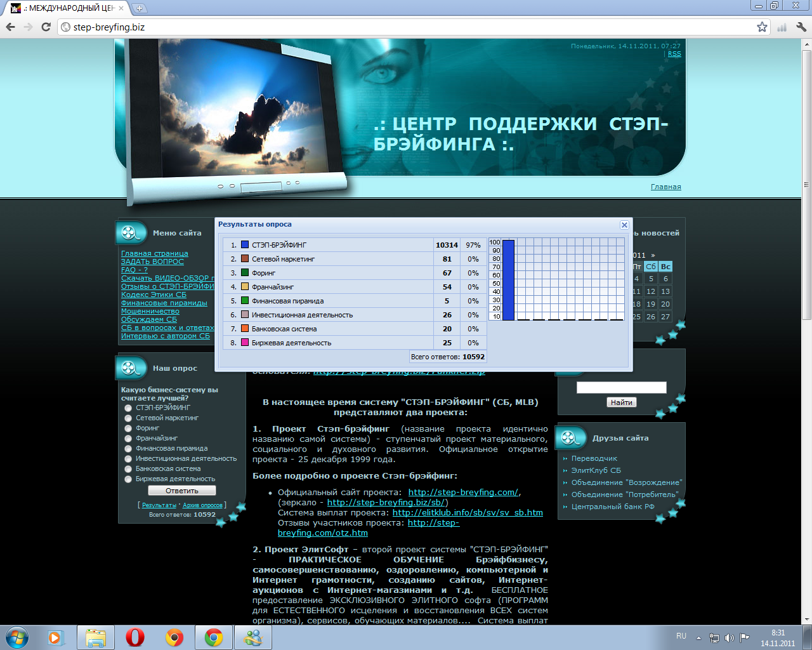Bookmark this page with the star icon
The width and height of the screenshot is (812, 650).
[762, 27]
